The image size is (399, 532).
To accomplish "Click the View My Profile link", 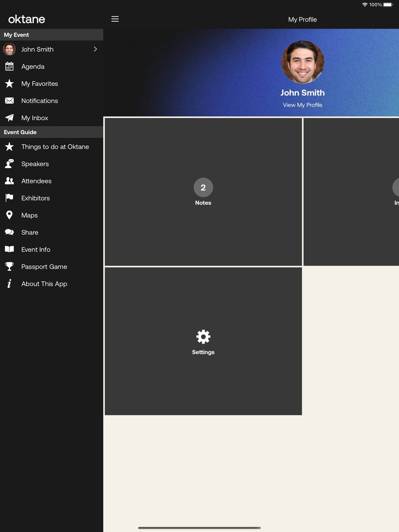I will (303, 105).
